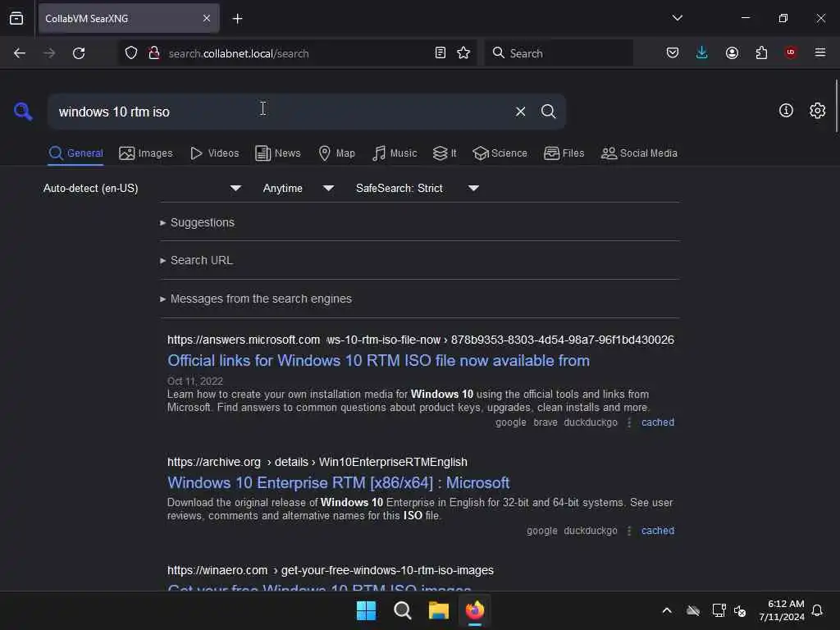Open the Downloads panel
The width and height of the screenshot is (840, 630).
click(702, 53)
